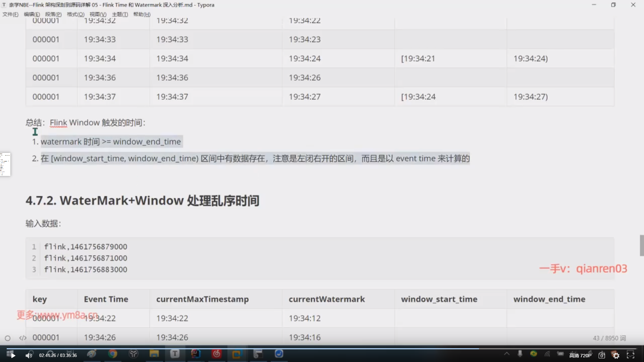
Task: Enter fullscreen video mode
Action: [x=631, y=355]
